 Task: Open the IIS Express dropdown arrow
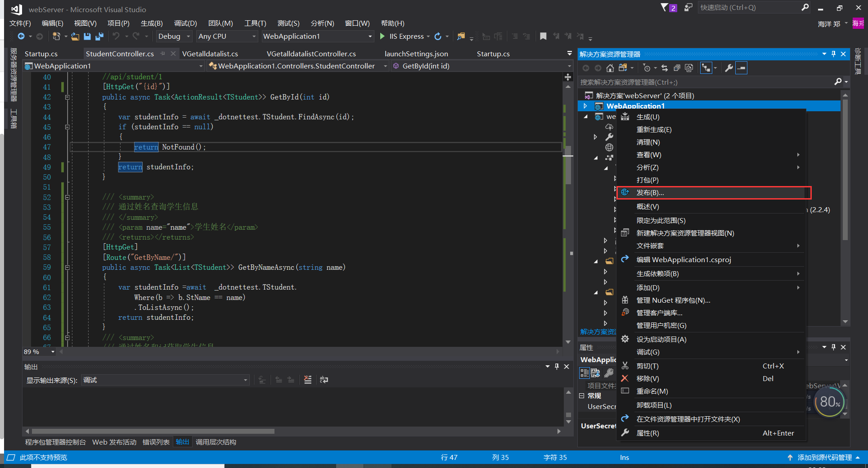[428, 36]
